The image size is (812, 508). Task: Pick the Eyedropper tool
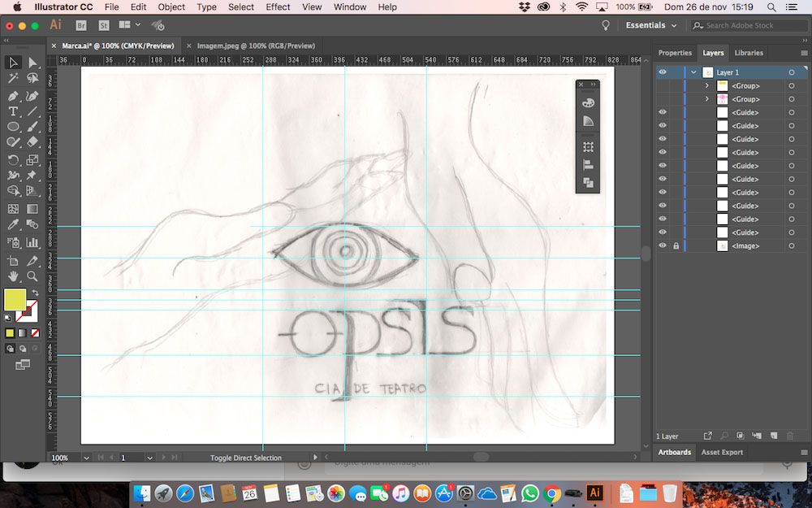[x=13, y=225]
